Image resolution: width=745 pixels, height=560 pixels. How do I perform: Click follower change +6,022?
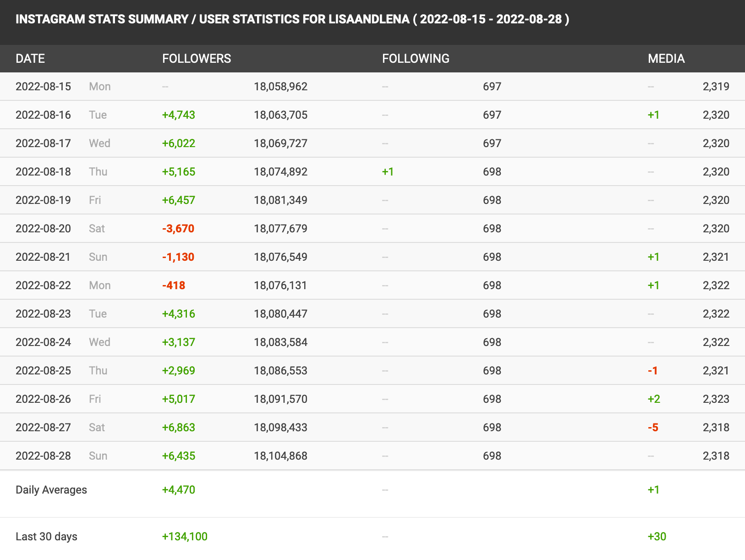coord(179,143)
